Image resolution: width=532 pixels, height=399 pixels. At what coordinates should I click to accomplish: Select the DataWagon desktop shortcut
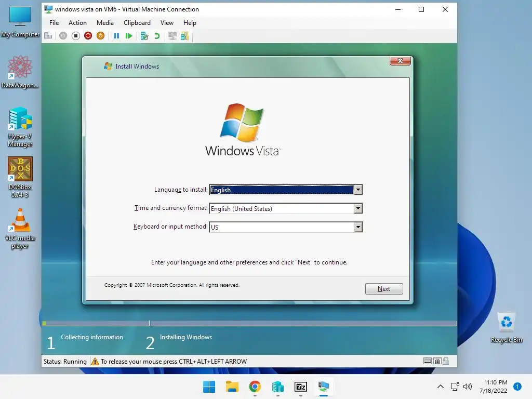click(x=20, y=72)
